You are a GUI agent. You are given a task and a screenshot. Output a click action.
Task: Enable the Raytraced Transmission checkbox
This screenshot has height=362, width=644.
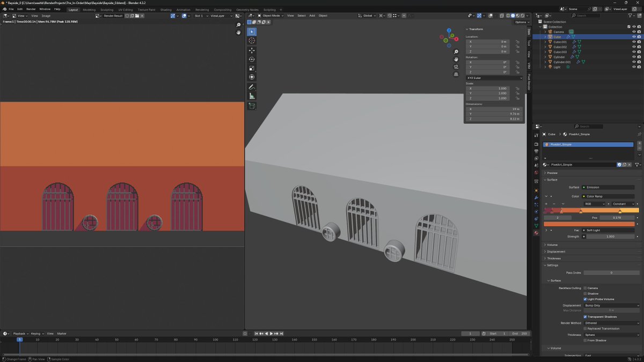pos(585,329)
